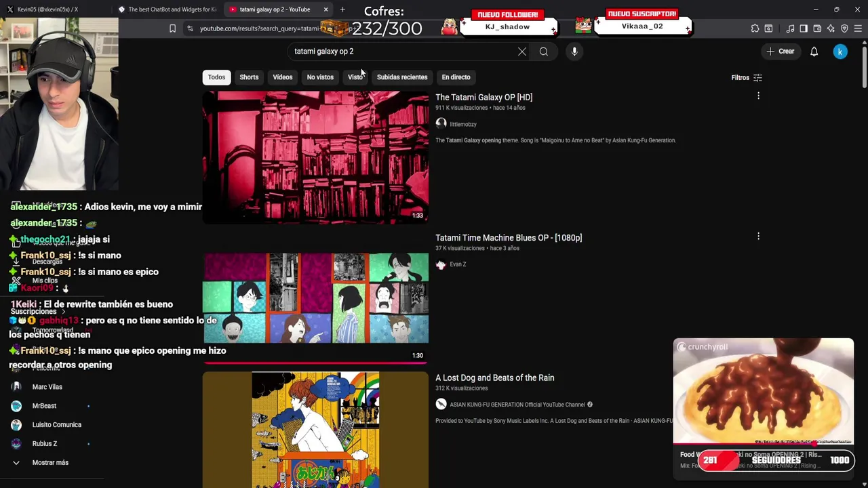Open options menu for The Tatami Galaxy OP video
868x488 pixels.
coord(758,96)
